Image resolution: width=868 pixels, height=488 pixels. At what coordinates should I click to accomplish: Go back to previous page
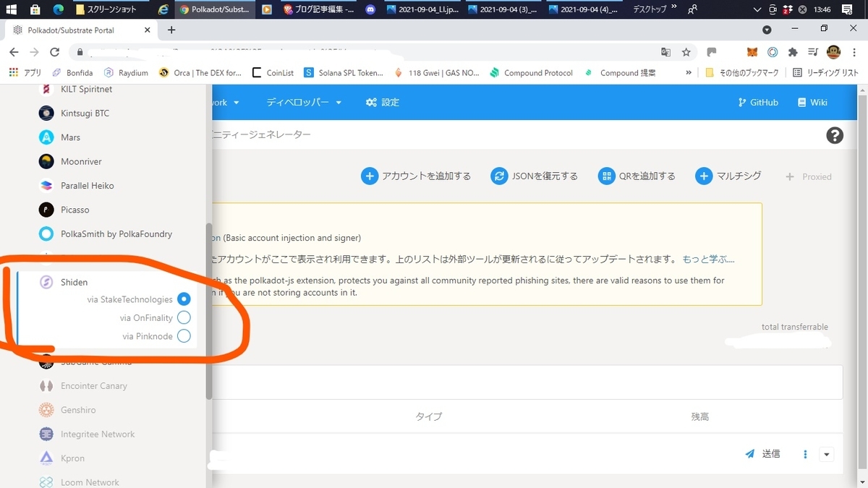(14, 52)
